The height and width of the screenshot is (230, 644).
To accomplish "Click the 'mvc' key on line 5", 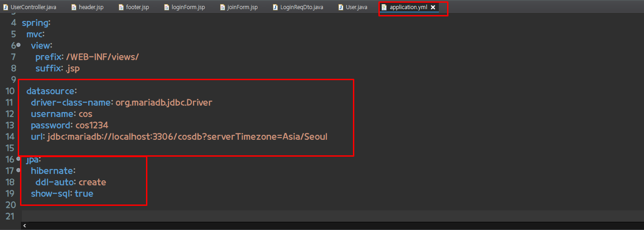I will [34, 34].
